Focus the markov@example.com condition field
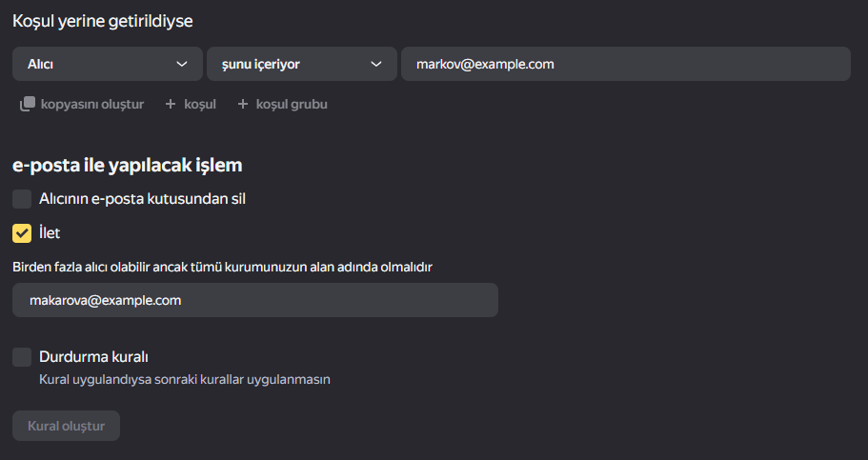The image size is (868, 460). tap(626, 64)
